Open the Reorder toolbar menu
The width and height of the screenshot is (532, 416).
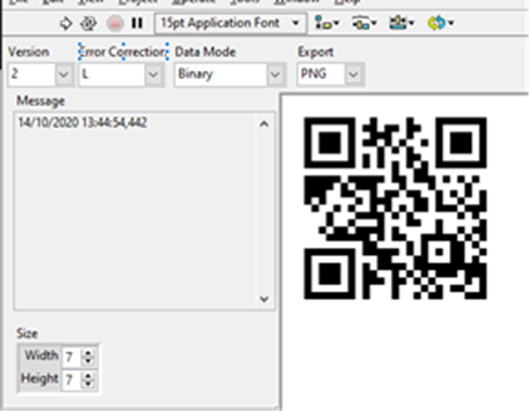440,23
